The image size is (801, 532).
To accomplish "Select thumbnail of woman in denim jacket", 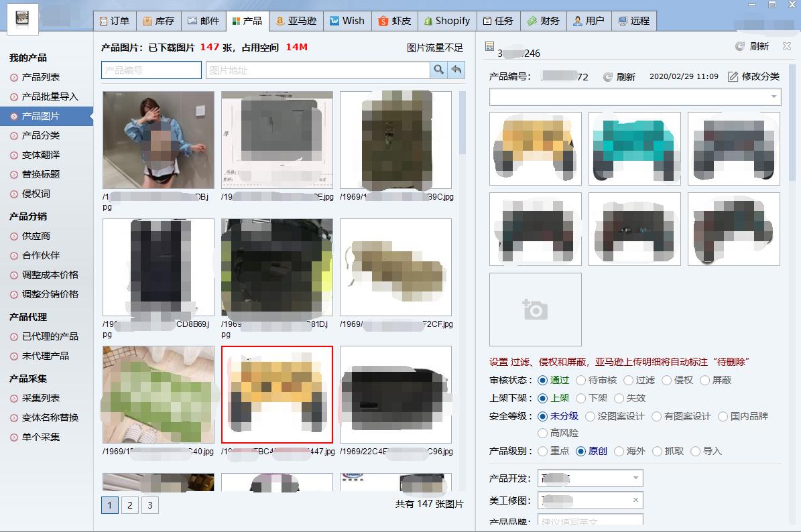I will point(158,140).
